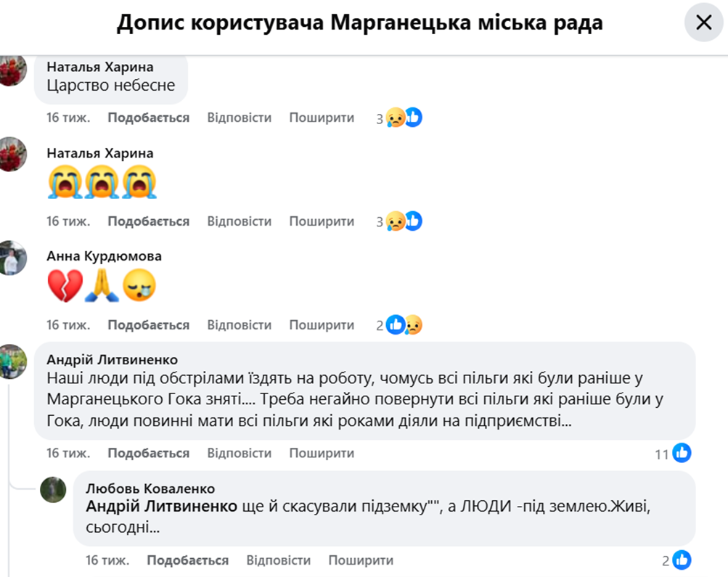Click Поширити under Наталья Харина's first comment

coord(321,117)
